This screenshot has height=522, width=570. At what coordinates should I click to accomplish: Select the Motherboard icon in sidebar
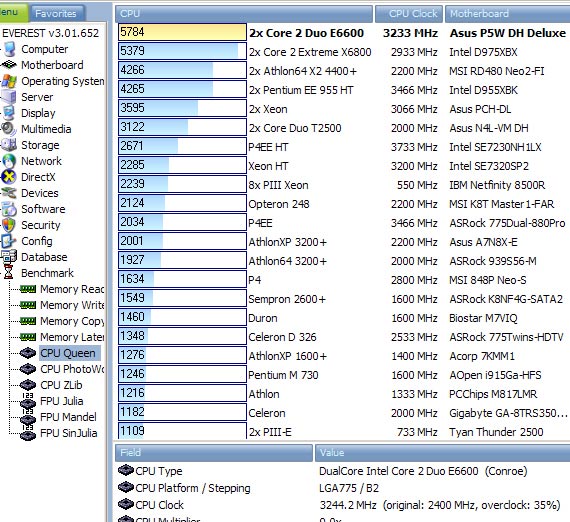tap(9, 65)
